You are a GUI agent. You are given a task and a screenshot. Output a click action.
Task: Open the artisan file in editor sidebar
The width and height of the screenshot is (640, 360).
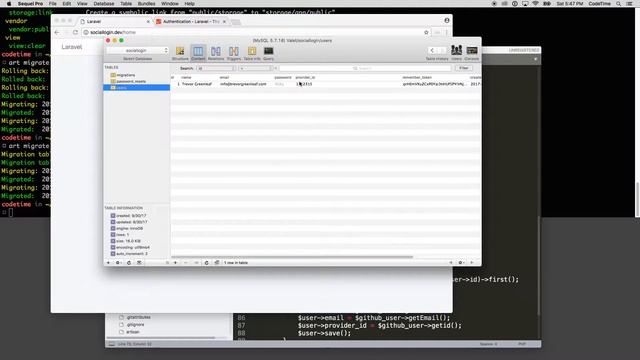point(133,332)
